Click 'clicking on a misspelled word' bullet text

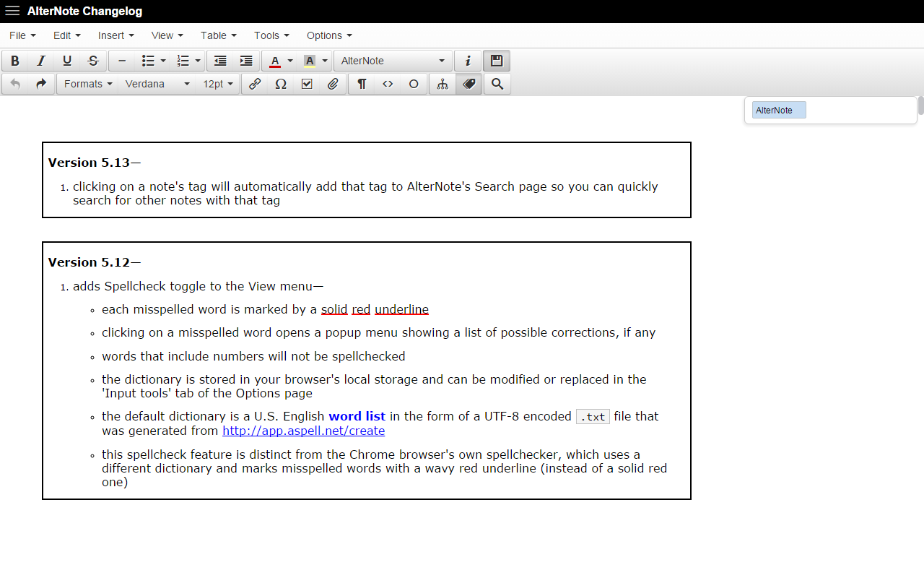[x=378, y=333]
